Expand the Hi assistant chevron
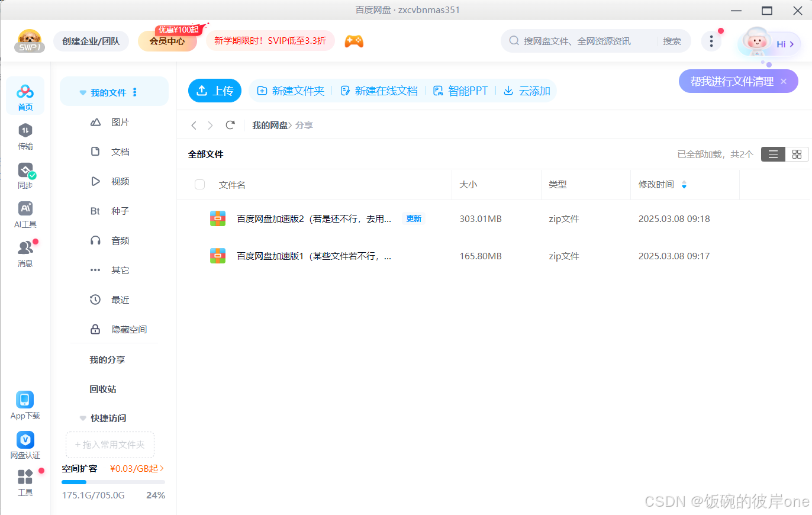Viewport: 812px width, 515px height. 792,44
